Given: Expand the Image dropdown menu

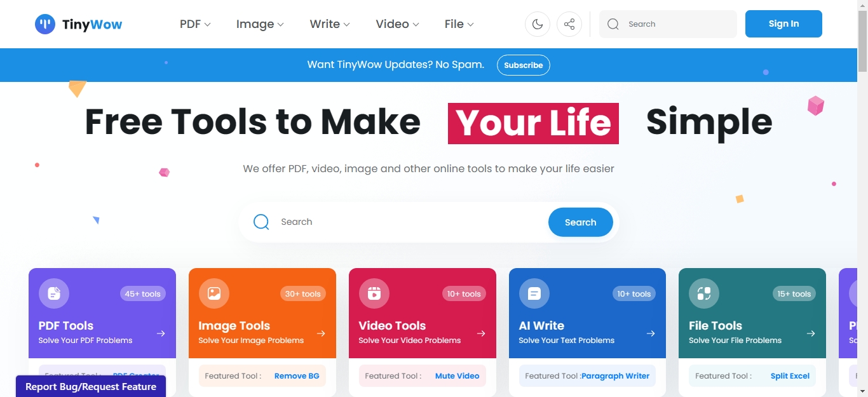Looking at the screenshot, I should pos(260,24).
